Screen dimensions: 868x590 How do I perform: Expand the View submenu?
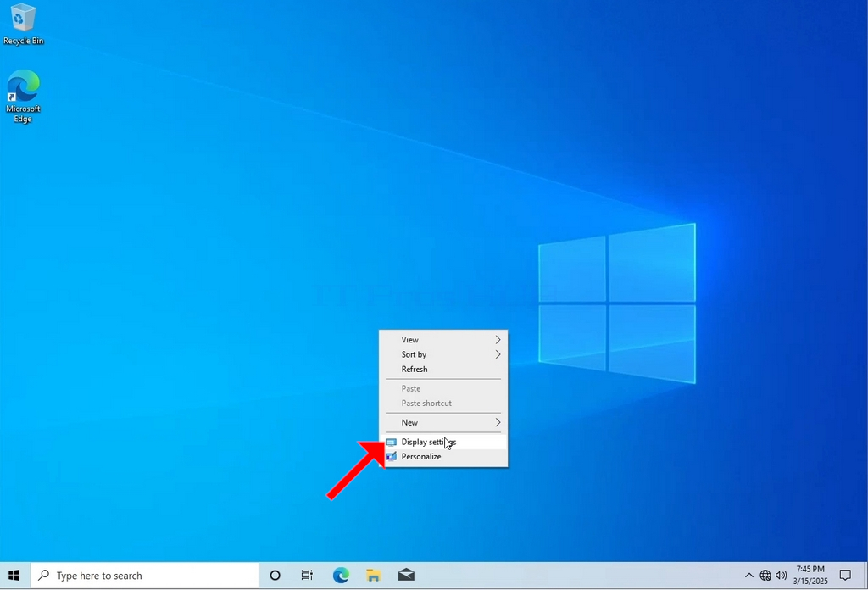[443, 340]
